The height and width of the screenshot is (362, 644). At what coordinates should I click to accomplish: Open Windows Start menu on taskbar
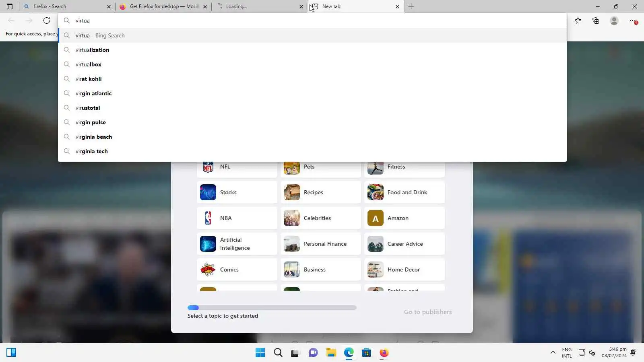(260, 353)
